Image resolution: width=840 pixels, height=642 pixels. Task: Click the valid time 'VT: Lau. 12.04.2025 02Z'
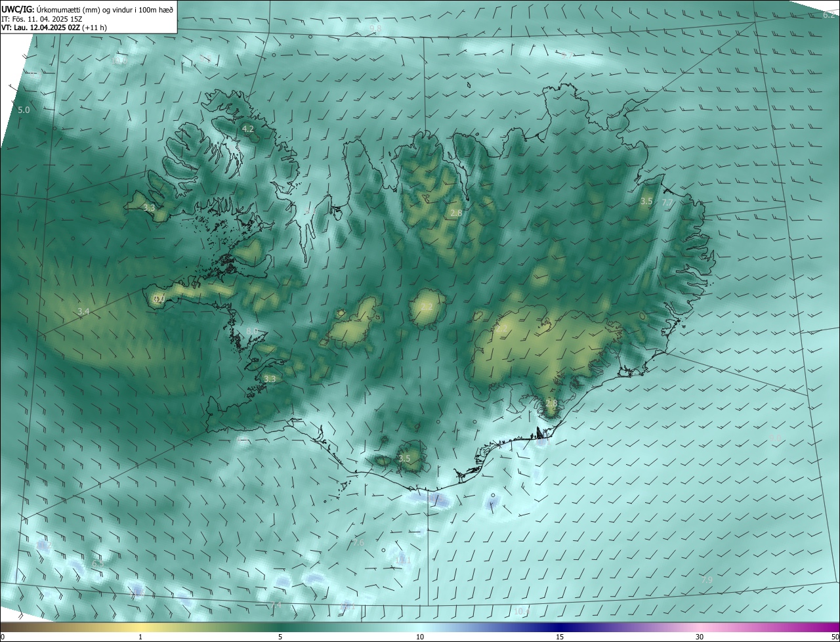tap(41, 28)
